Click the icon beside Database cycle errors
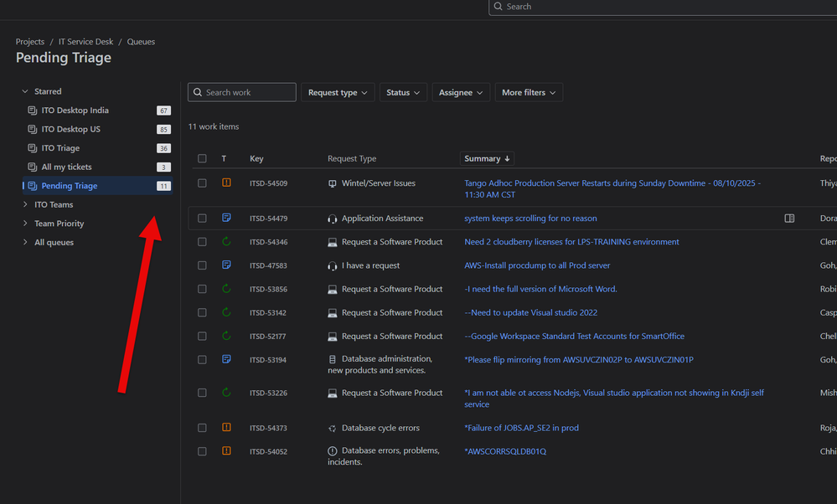The image size is (837, 504). 332,429
